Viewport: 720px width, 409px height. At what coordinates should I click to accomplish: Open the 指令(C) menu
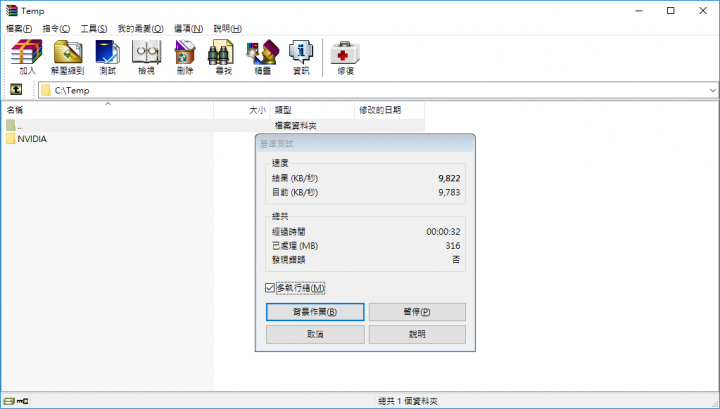pyautogui.click(x=56, y=28)
